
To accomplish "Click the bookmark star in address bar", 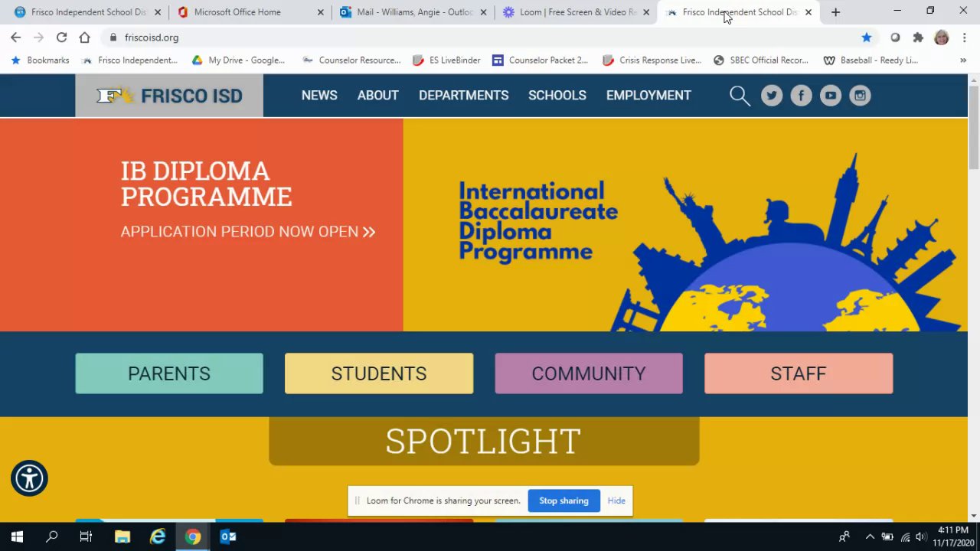I will click(x=867, y=37).
